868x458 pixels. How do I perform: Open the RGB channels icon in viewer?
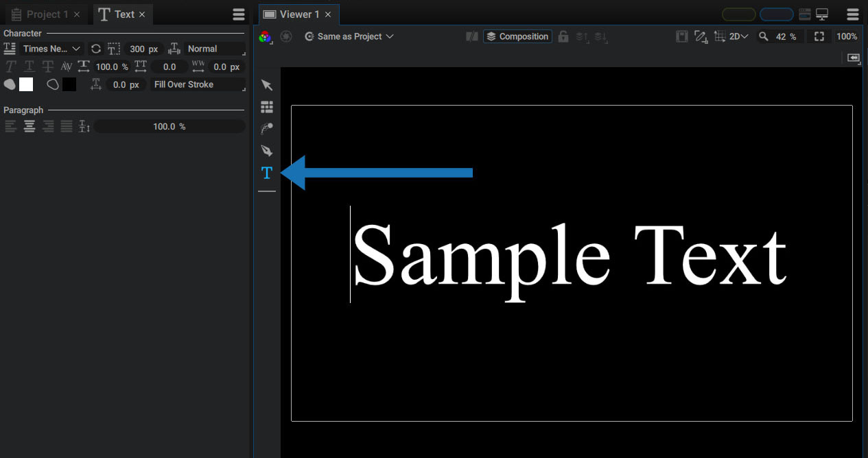[265, 36]
